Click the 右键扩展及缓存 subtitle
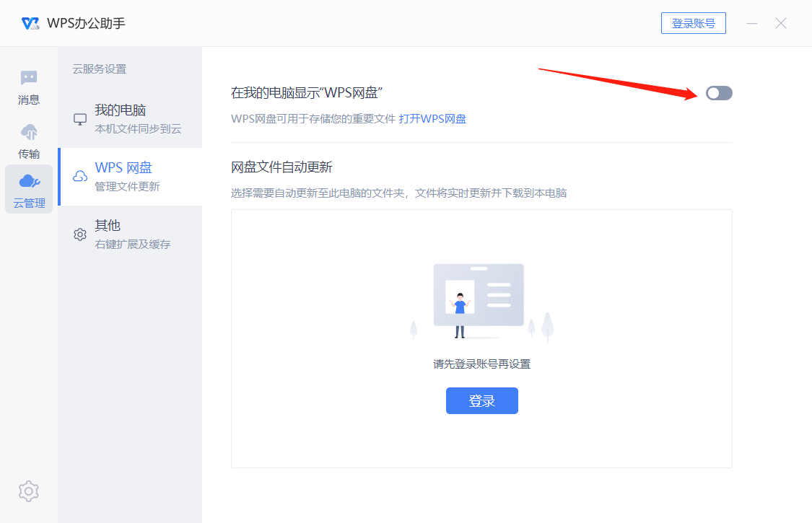Viewport: 812px width, 523px height. [x=133, y=245]
